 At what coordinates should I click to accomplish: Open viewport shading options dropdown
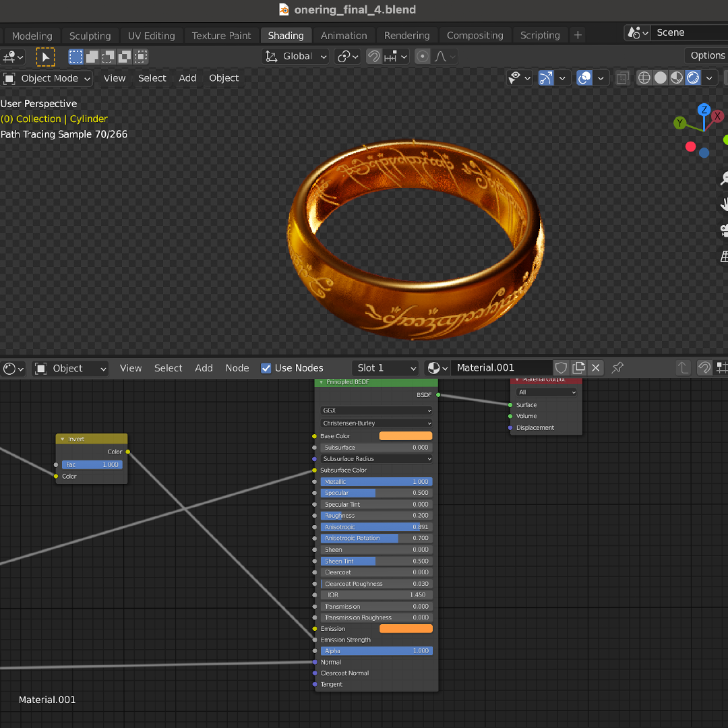pos(709,78)
